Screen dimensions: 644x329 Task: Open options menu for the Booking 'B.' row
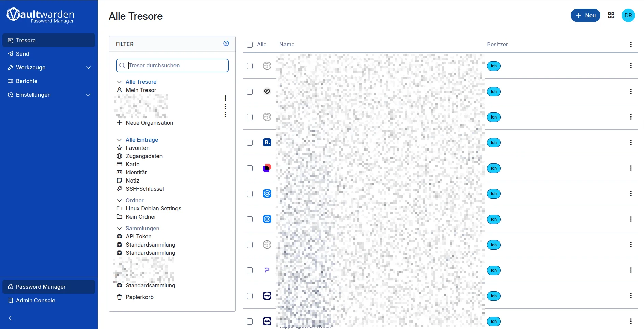631,142
